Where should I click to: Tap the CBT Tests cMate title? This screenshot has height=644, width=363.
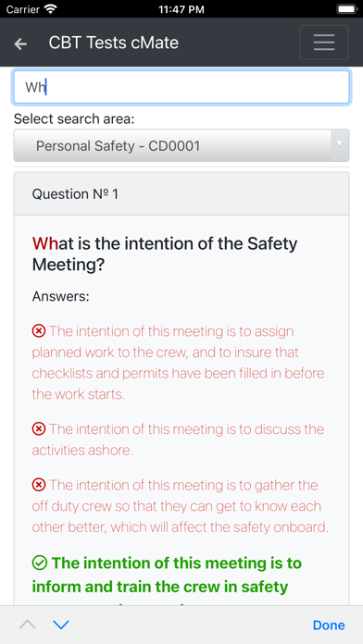(114, 43)
